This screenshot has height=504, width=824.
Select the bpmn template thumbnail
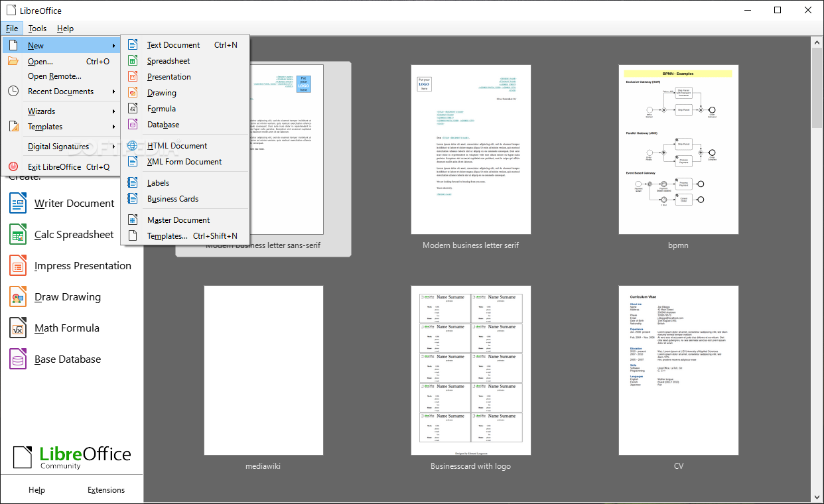pos(679,149)
